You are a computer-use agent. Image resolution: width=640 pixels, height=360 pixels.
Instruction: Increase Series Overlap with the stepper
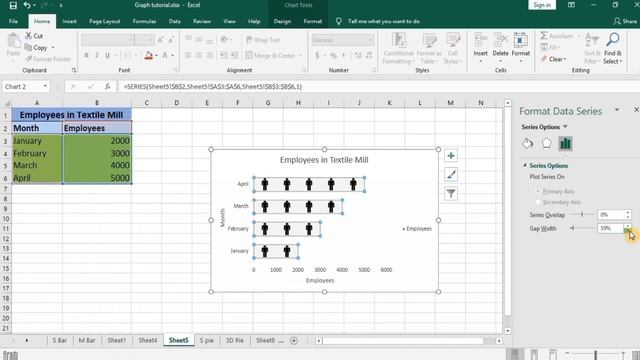[x=628, y=212]
